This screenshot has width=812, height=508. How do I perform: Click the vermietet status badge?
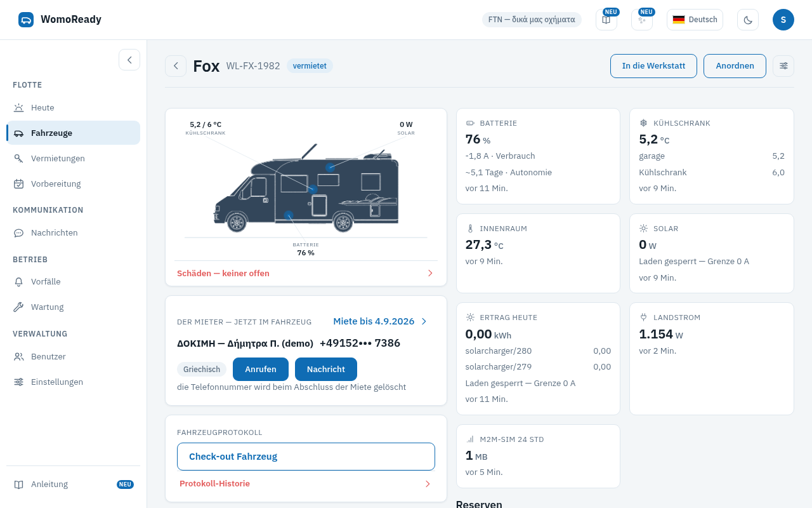[310, 66]
